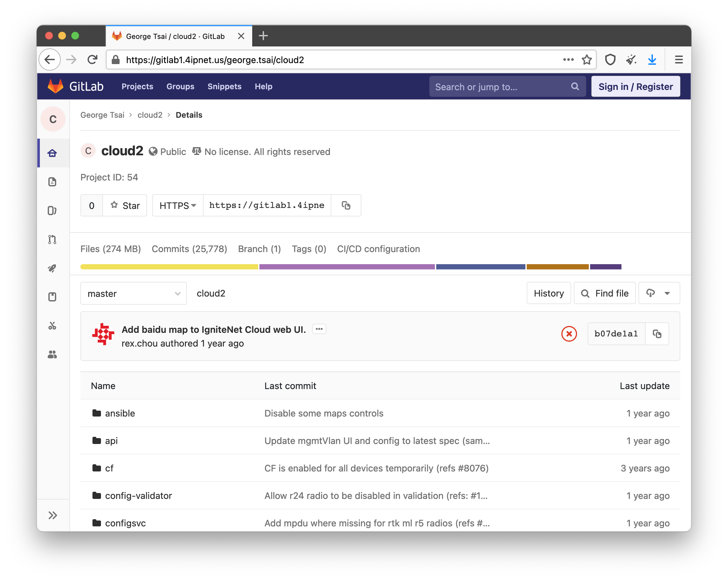Image resolution: width=728 pixels, height=580 pixels.
Task: Copy the HTTPS clone URL
Action: (346, 205)
